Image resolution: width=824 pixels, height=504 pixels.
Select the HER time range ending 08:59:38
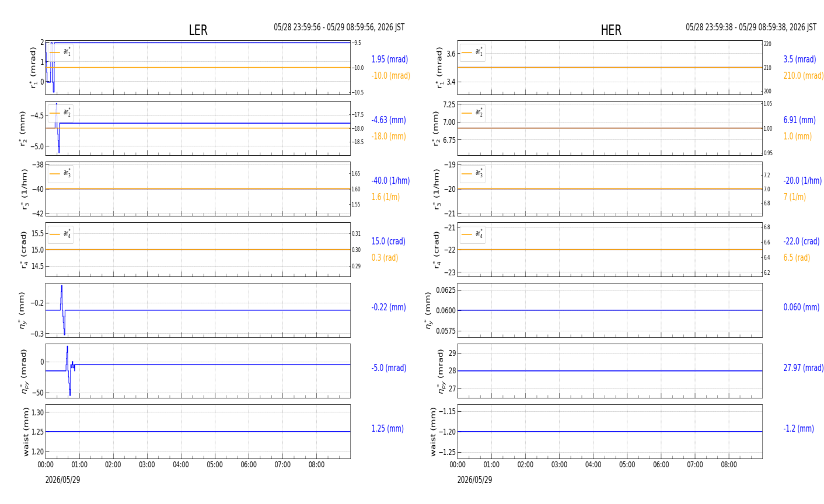[x=751, y=27]
